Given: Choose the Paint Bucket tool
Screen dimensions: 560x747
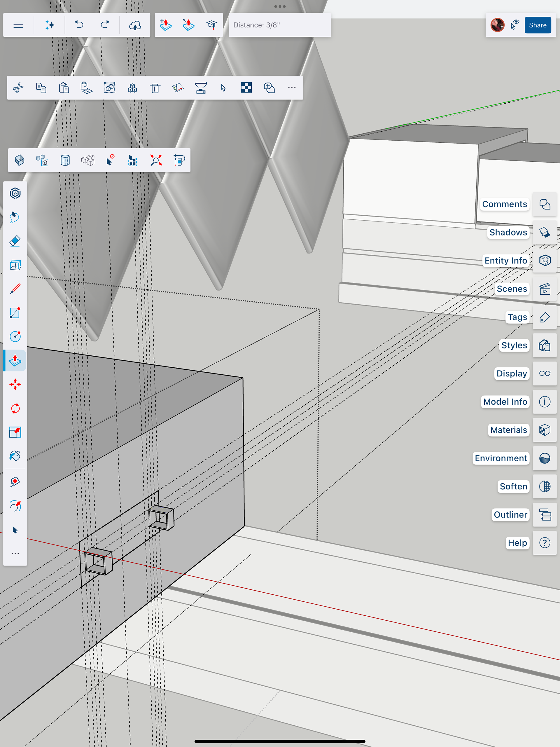Looking at the screenshot, I should point(15,456).
